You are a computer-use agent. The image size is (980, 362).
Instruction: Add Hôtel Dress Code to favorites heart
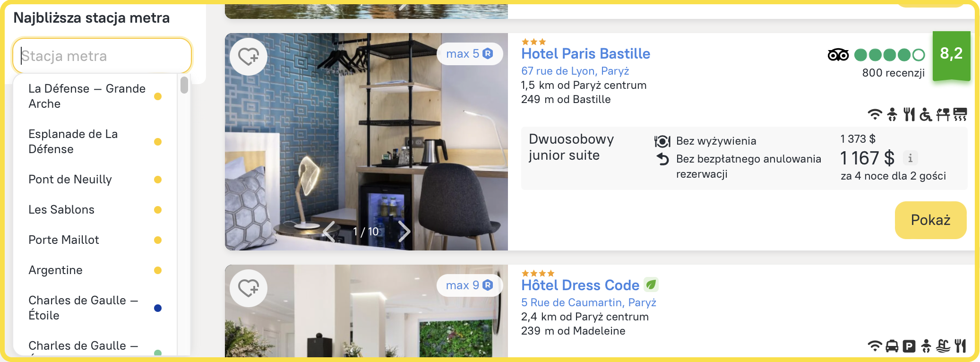tap(249, 288)
